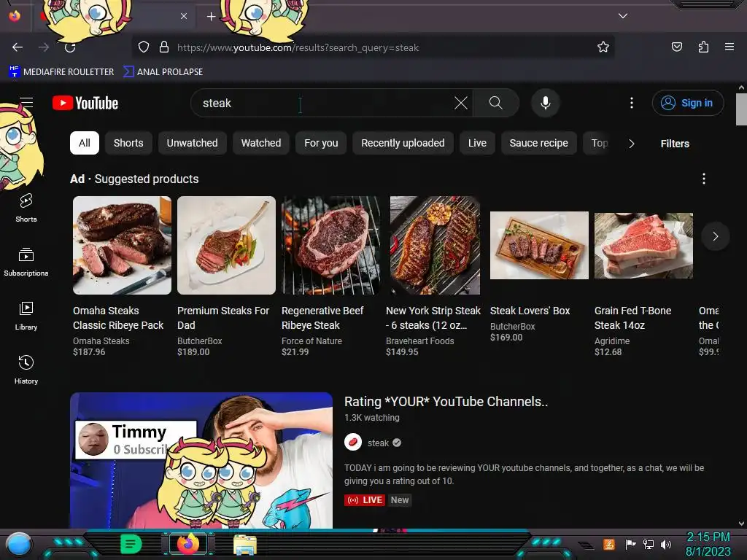
Task: Show more filter chips with right chevron
Action: pos(632,144)
